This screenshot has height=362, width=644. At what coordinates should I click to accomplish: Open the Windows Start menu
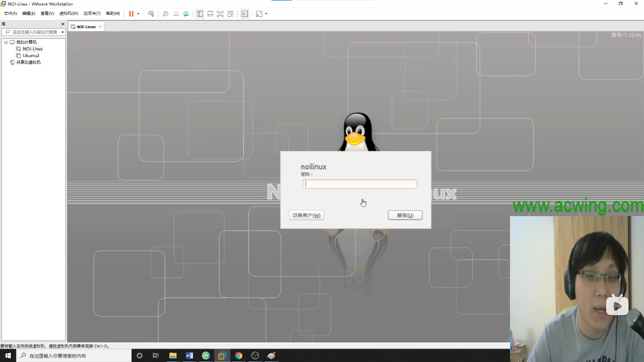click(x=8, y=356)
